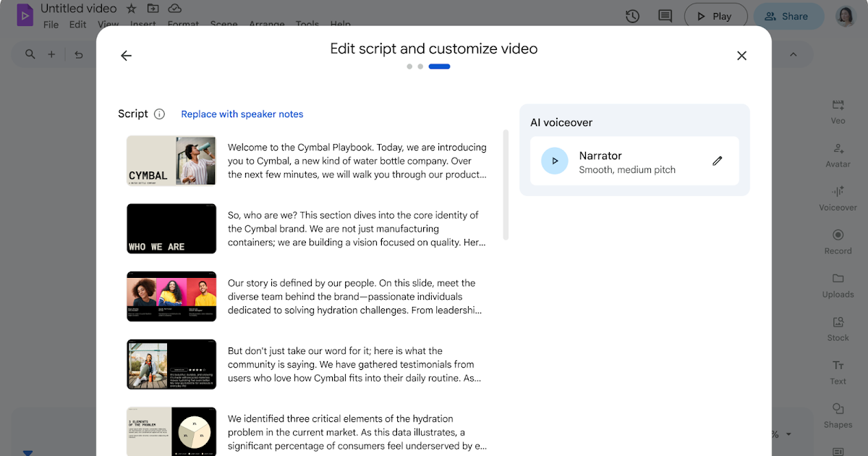Go back with the dialog arrow
The height and width of the screenshot is (456, 868).
click(x=126, y=56)
